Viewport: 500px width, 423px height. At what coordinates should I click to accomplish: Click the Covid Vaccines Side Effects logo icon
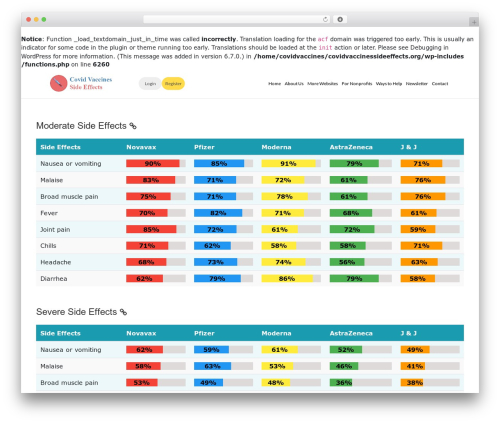58,83
